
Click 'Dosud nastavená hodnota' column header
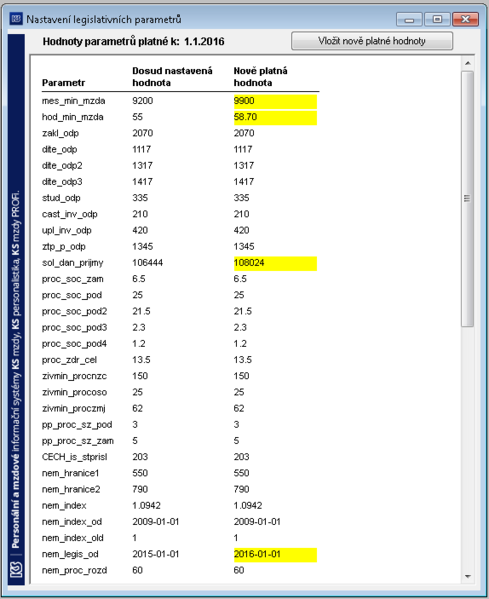(x=172, y=77)
